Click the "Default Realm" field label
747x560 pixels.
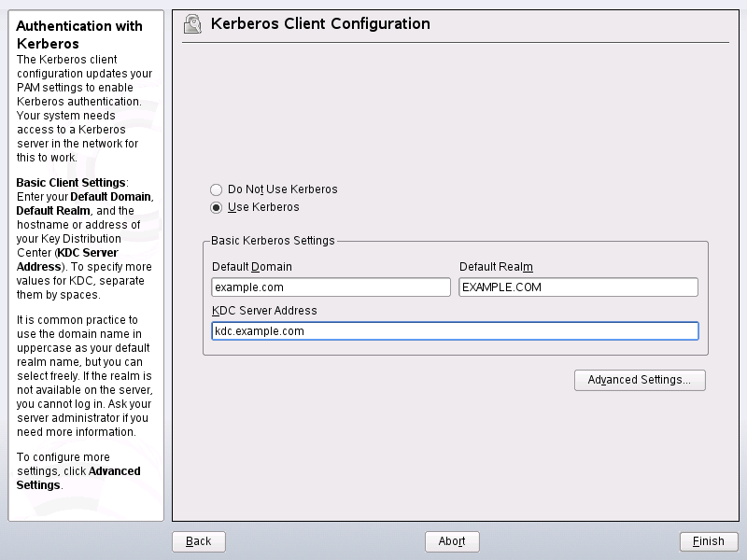coord(496,267)
